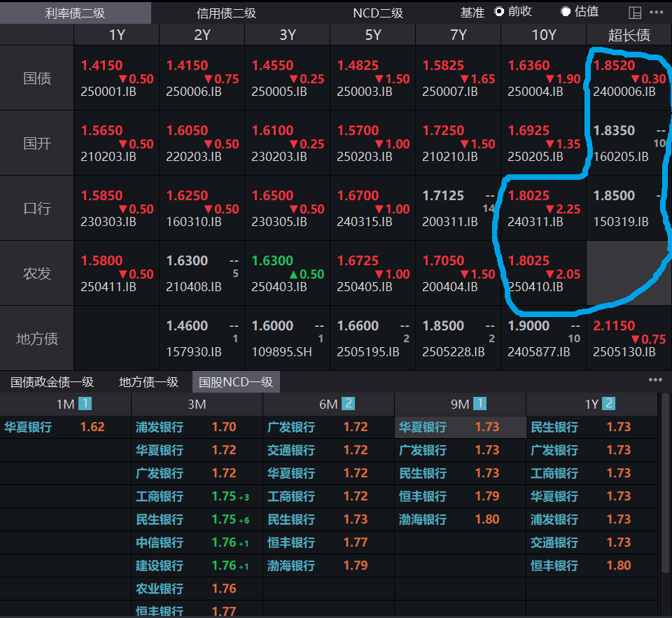Select the 估值 radio button
This screenshot has width=672, height=618.
pyautogui.click(x=566, y=12)
